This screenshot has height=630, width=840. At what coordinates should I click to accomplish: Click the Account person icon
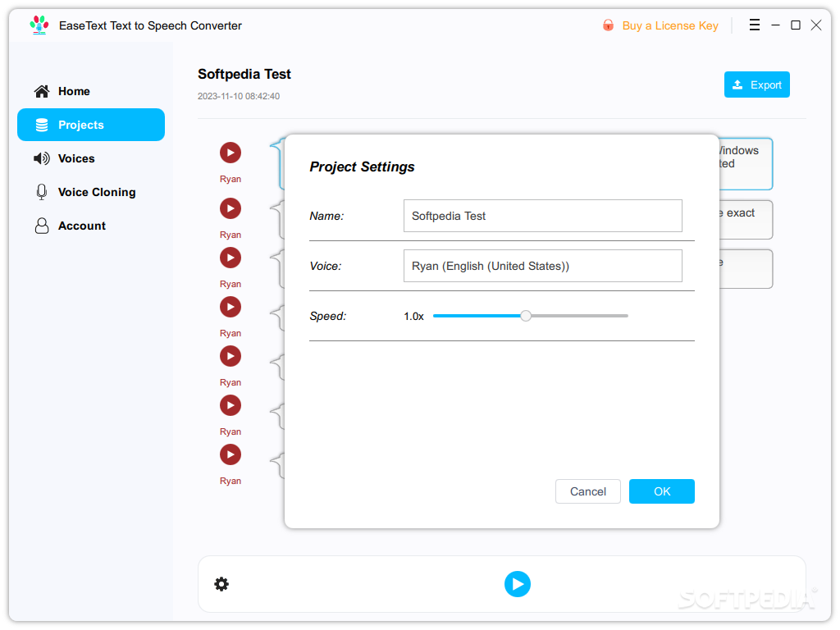(x=42, y=226)
